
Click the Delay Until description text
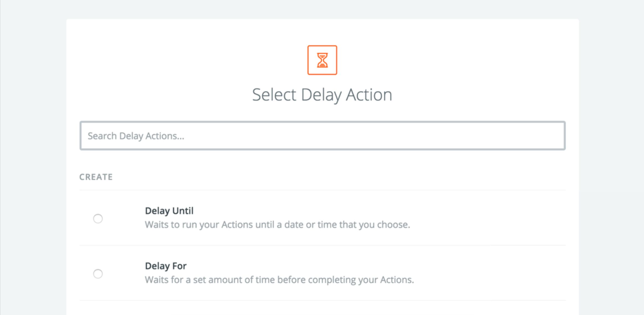277,224
